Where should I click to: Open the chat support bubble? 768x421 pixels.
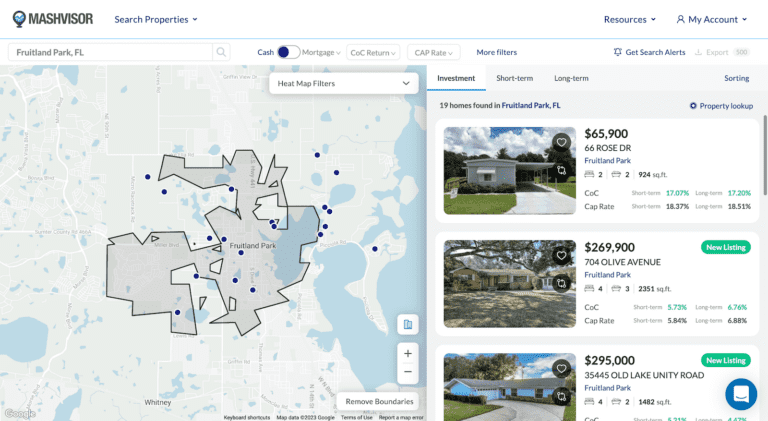click(741, 394)
